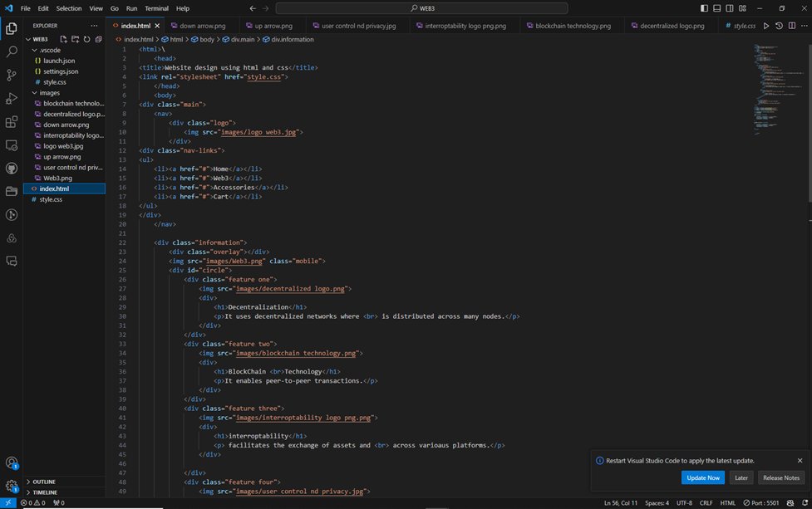
Task: Click the WEB3 command center search box
Action: pos(421,8)
